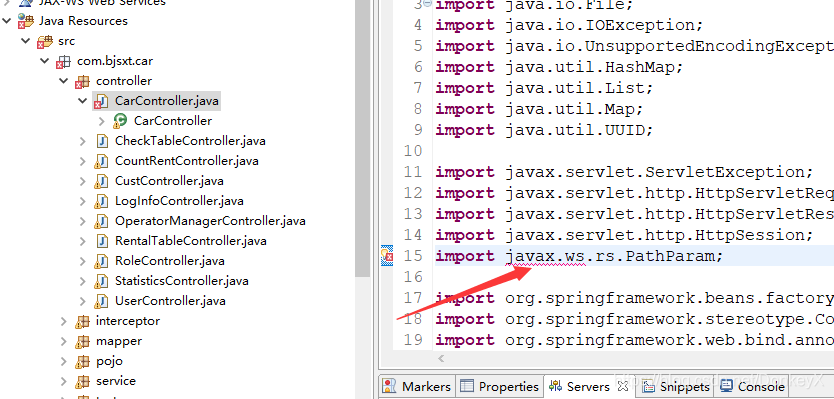Image resolution: width=834 pixels, height=399 pixels.
Task: Collapse the controller package arrow
Action: point(64,81)
